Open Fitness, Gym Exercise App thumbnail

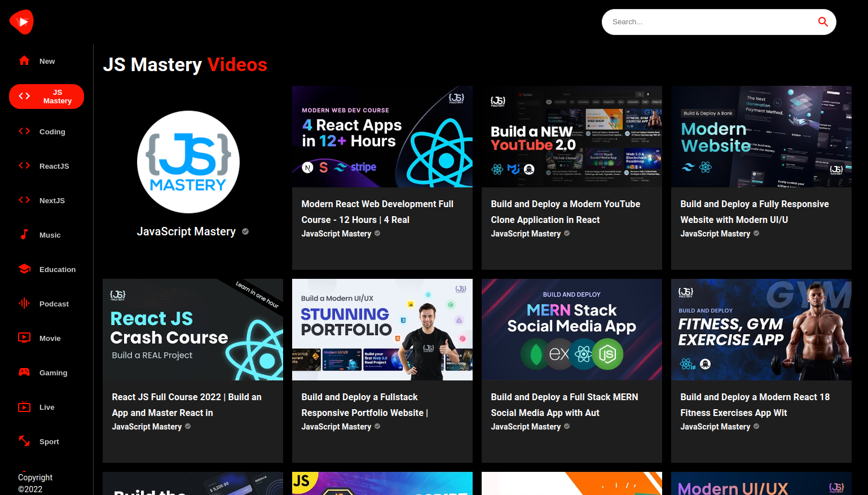[761, 330]
